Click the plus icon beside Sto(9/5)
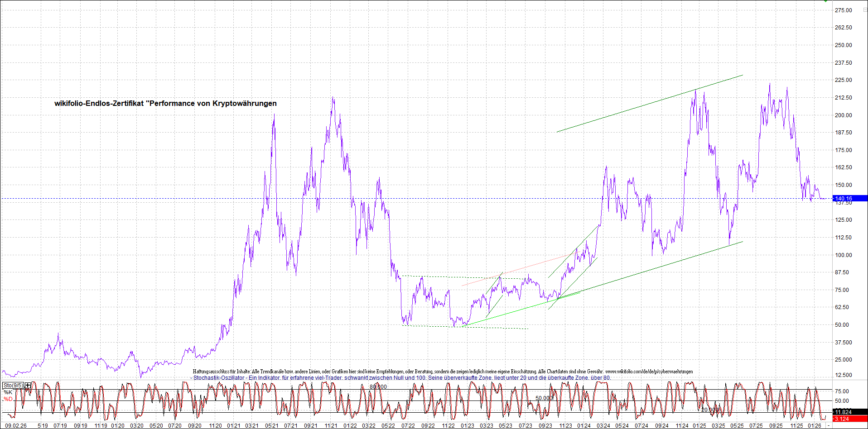The image size is (868, 429). [x=28, y=386]
